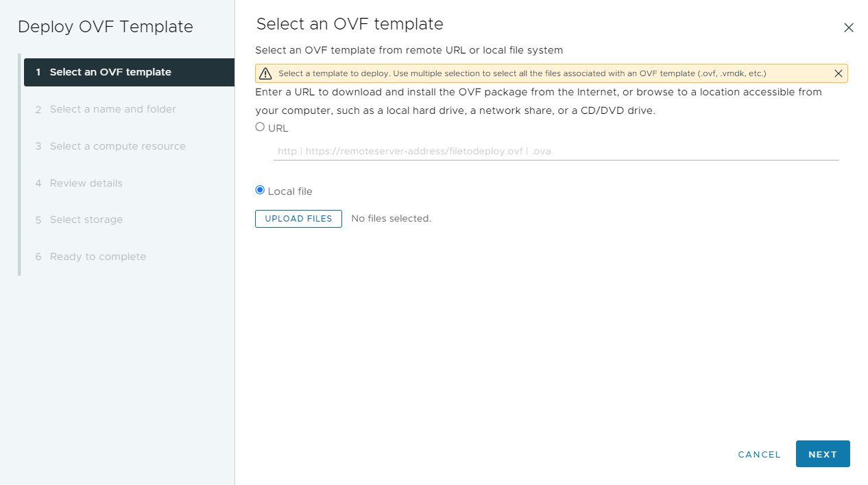Focus the remote server URL input field
Image resolution: width=868 pixels, height=485 pixels.
point(556,151)
